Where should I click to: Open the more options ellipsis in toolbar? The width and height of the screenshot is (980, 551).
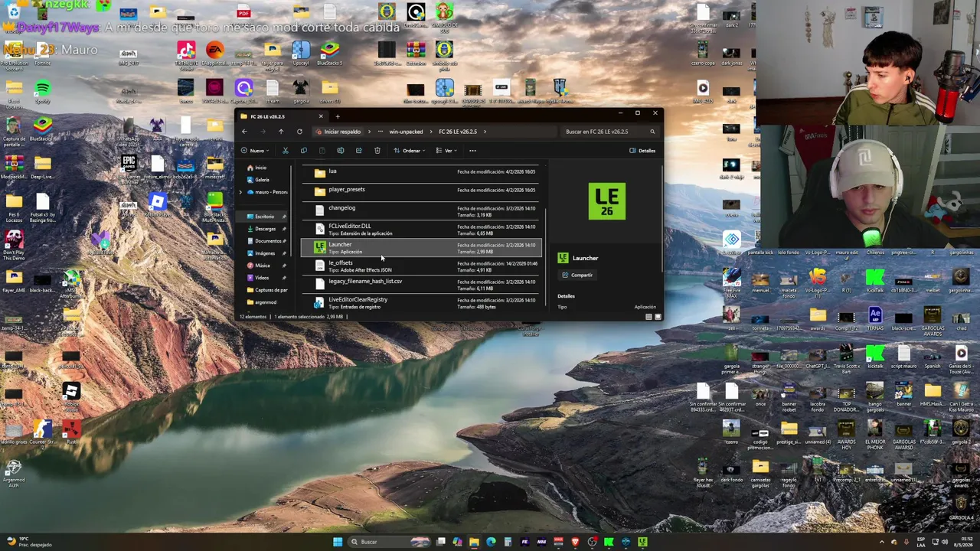(472, 151)
